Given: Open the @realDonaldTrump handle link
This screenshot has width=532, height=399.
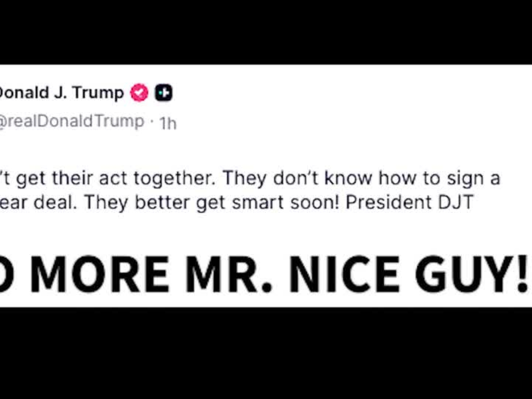Looking at the screenshot, I should 72,121.
